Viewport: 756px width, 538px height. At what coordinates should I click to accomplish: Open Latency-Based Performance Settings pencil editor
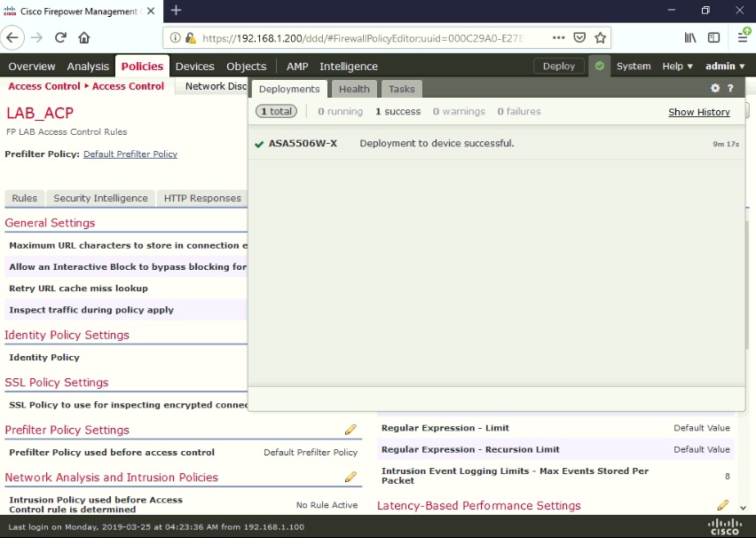pos(722,504)
